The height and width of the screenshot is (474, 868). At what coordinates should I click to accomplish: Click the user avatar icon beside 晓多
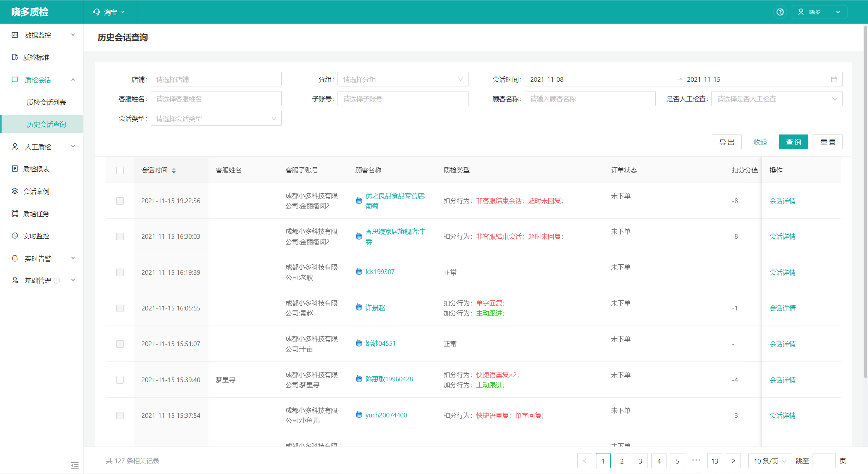pos(801,12)
